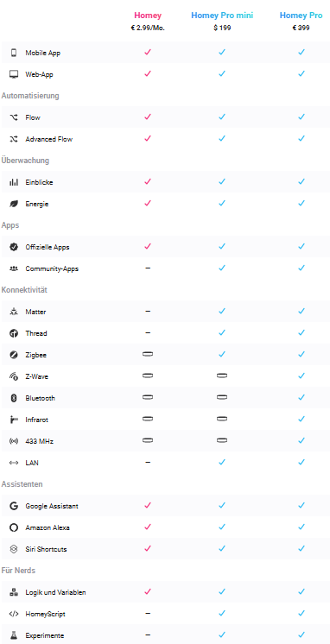Click the Experimente flask icon
The image size is (330, 644).
tap(14, 635)
